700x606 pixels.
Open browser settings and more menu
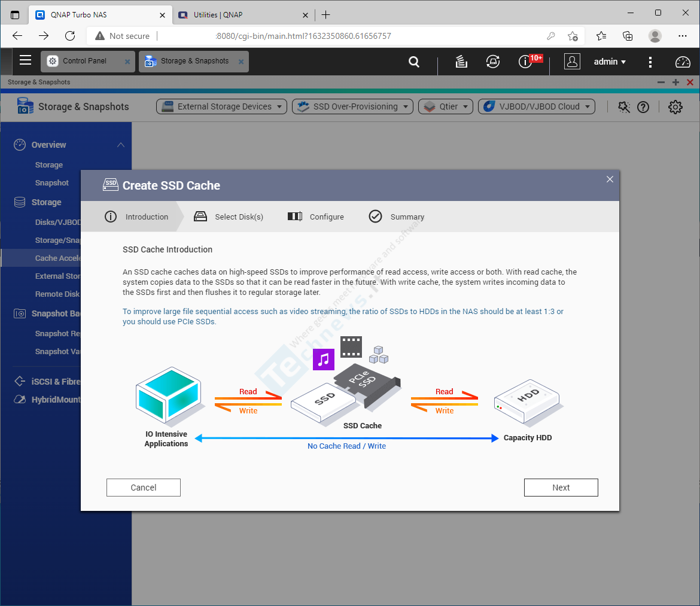(x=682, y=36)
